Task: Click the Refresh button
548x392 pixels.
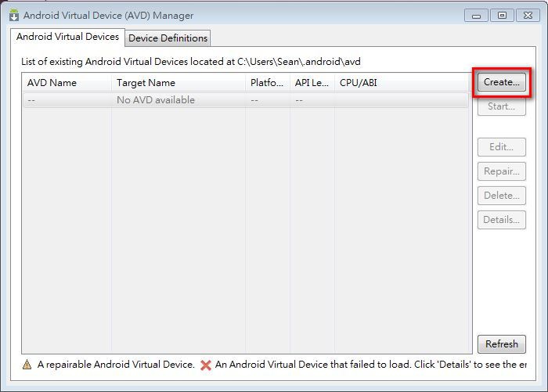Action: [501, 343]
